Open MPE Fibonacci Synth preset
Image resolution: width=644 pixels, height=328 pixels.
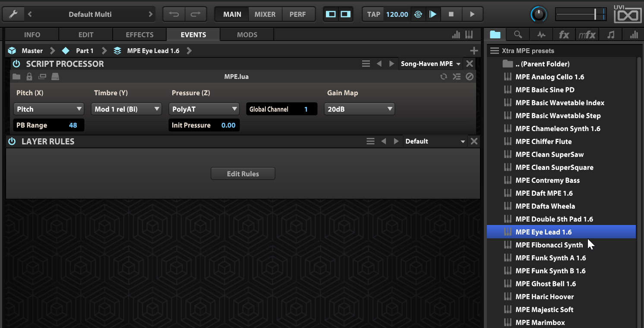pyautogui.click(x=561, y=245)
